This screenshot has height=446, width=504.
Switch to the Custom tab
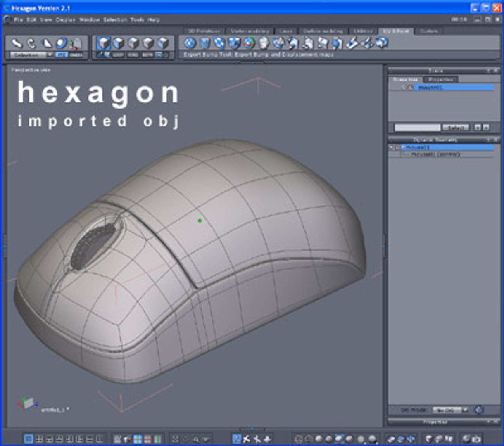click(x=429, y=31)
